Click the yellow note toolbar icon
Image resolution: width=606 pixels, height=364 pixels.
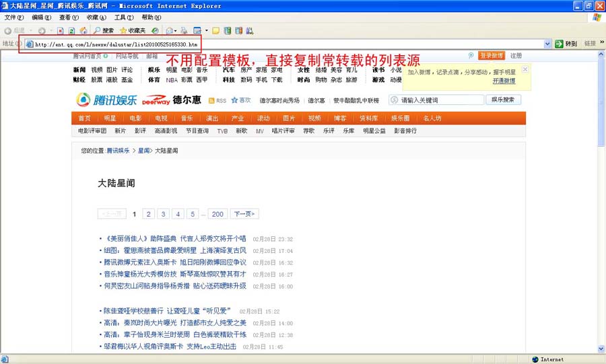tap(215, 30)
